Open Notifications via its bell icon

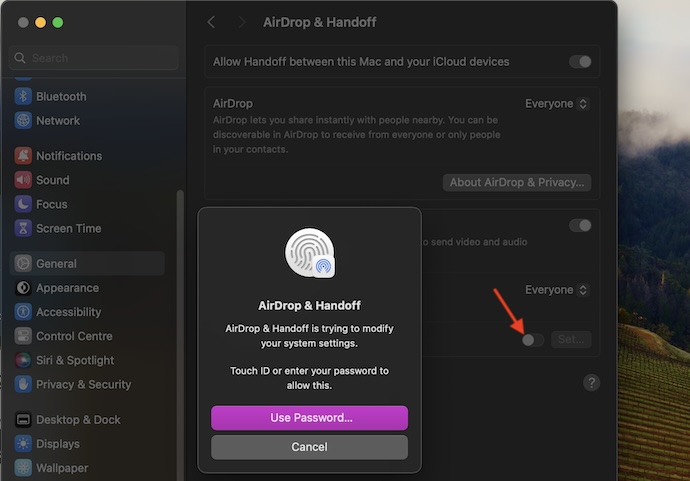[x=23, y=156]
